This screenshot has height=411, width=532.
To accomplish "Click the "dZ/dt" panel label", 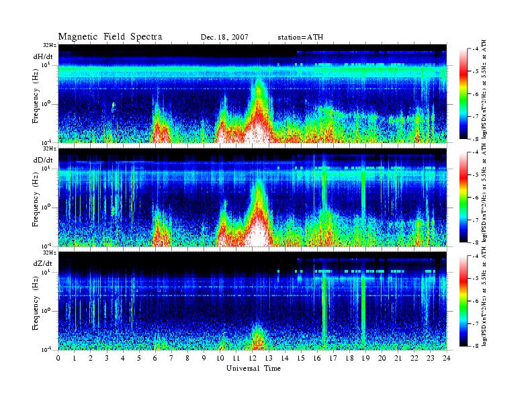I will 43,263.
